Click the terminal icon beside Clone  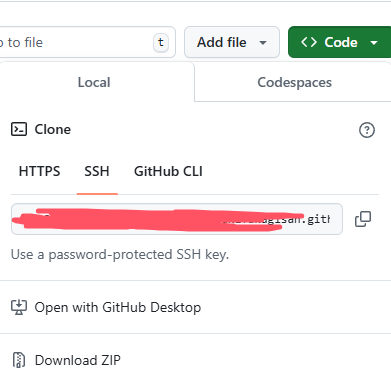(x=19, y=129)
